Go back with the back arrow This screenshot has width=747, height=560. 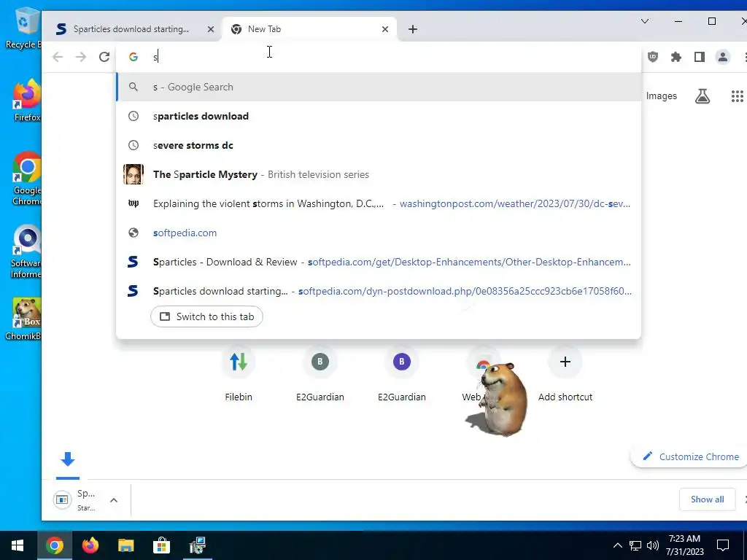pos(58,57)
